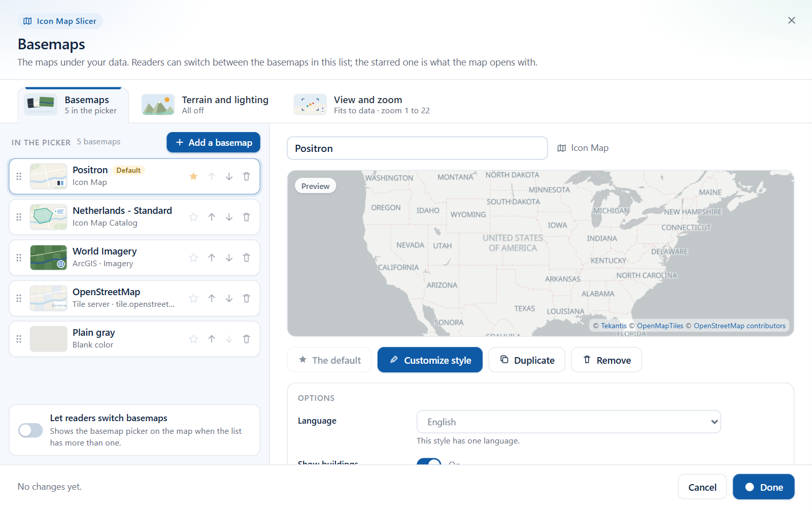Delete the Netherlands - Standard basemap
Screen dimensions: 812x508
tap(247, 217)
